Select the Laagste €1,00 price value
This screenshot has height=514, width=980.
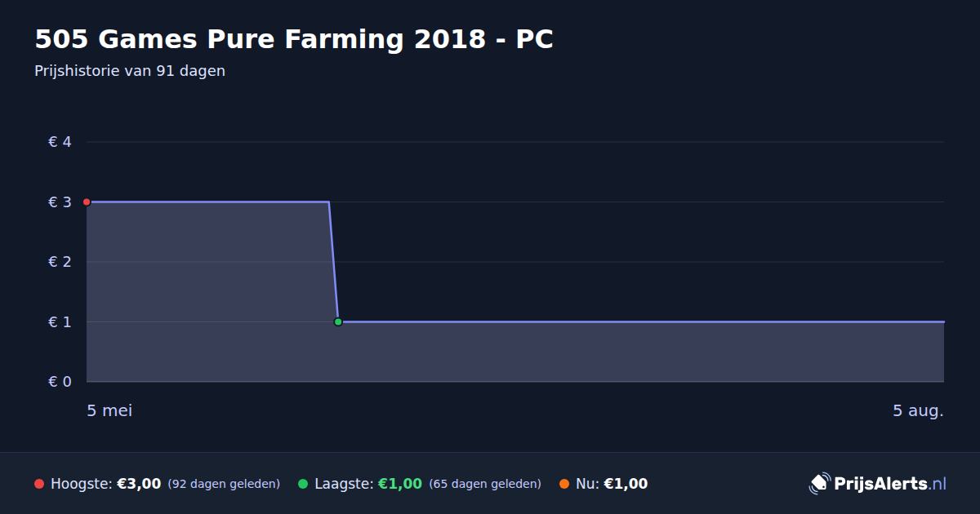[400, 484]
